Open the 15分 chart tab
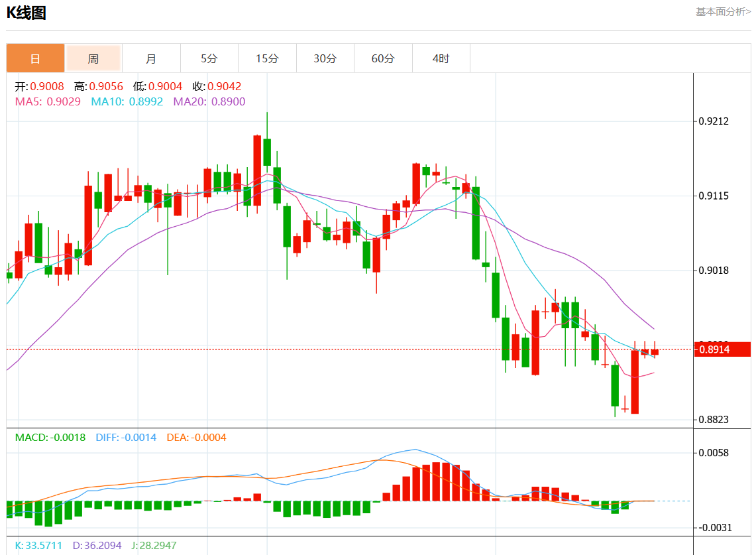The height and width of the screenshot is (555, 756). (x=267, y=58)
